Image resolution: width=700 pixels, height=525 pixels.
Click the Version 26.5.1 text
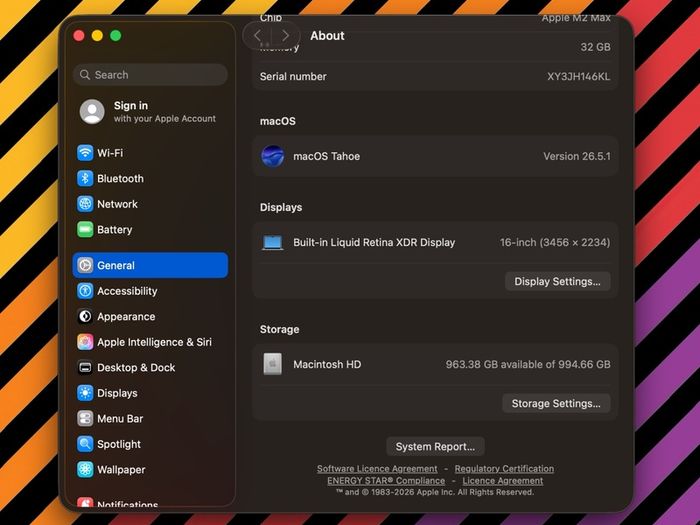577,156
